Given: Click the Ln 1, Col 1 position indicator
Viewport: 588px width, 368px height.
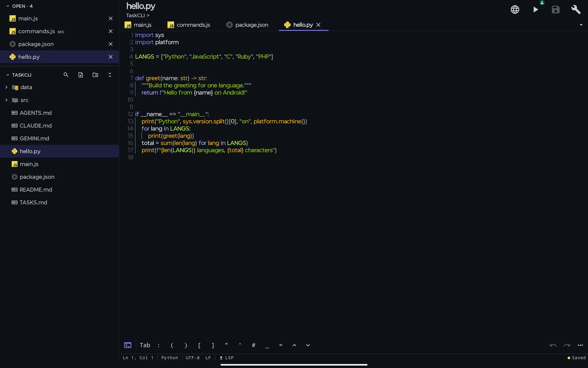Looking at the screenshot, I should tap(138, 358).
